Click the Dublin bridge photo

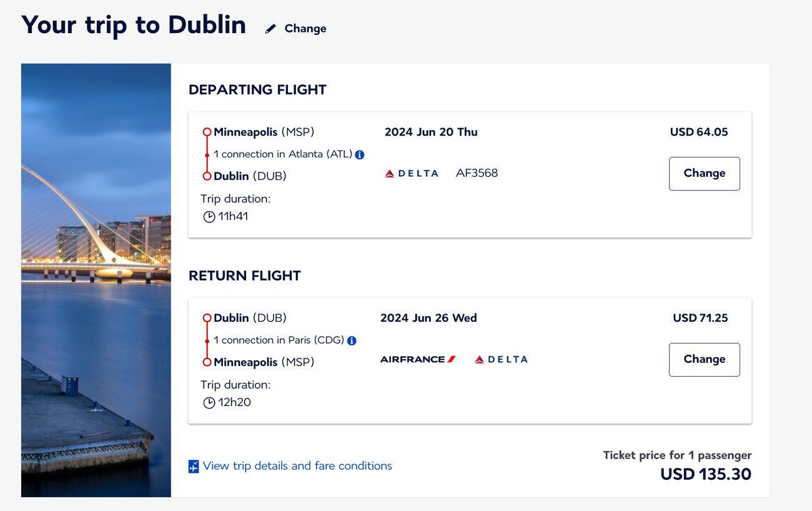(96, 280)
